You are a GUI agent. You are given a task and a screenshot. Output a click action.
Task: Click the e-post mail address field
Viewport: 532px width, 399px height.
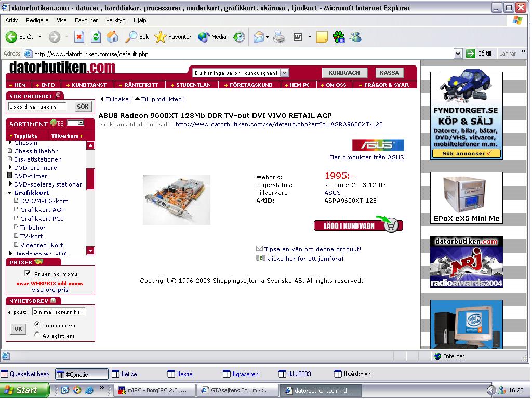click(58, 312)
